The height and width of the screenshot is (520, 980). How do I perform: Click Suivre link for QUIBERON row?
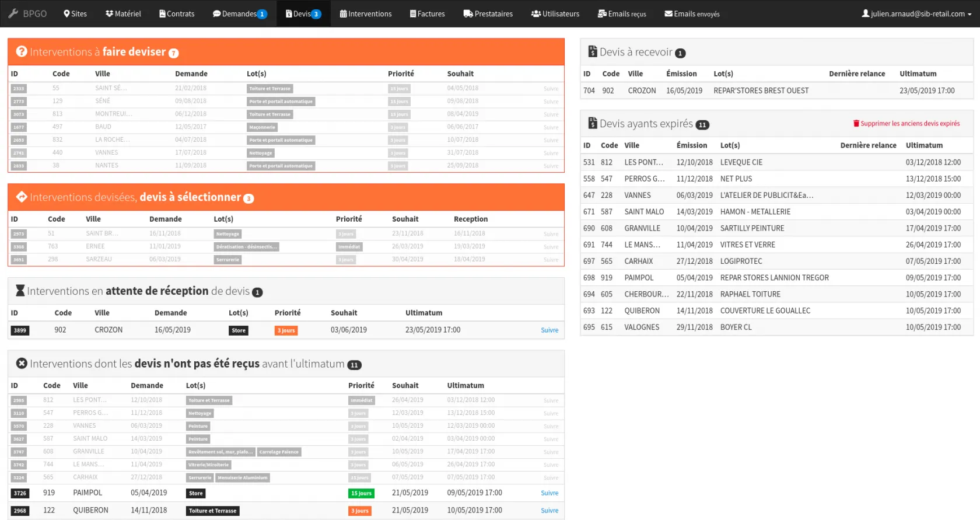pyautogui.click(x=549, y=511)
